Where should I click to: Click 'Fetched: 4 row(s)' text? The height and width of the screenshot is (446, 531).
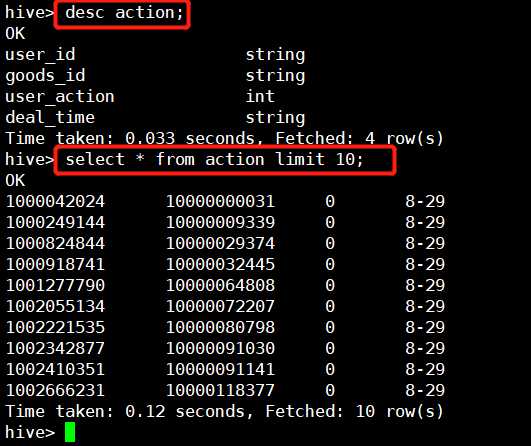click(359, 139)
